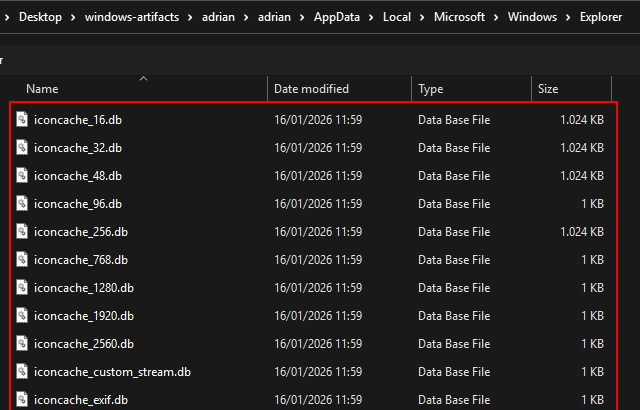Sort files by Size column
Screen dimensions: 640x410
pos(548,89)
